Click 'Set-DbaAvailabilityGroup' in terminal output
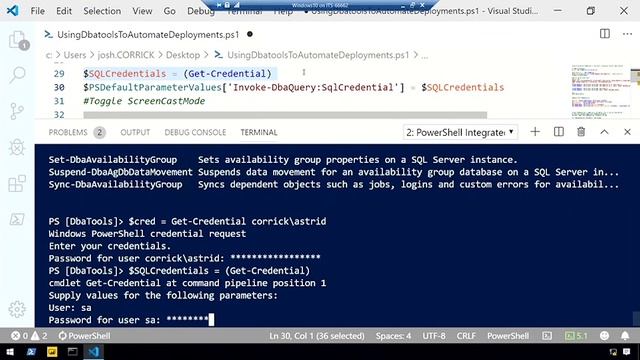The image size is (640, 360). coord(113,160)
